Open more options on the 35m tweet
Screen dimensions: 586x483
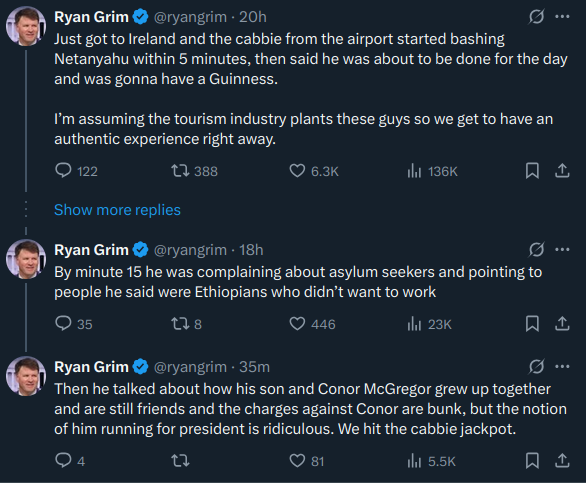coord(562,366)
